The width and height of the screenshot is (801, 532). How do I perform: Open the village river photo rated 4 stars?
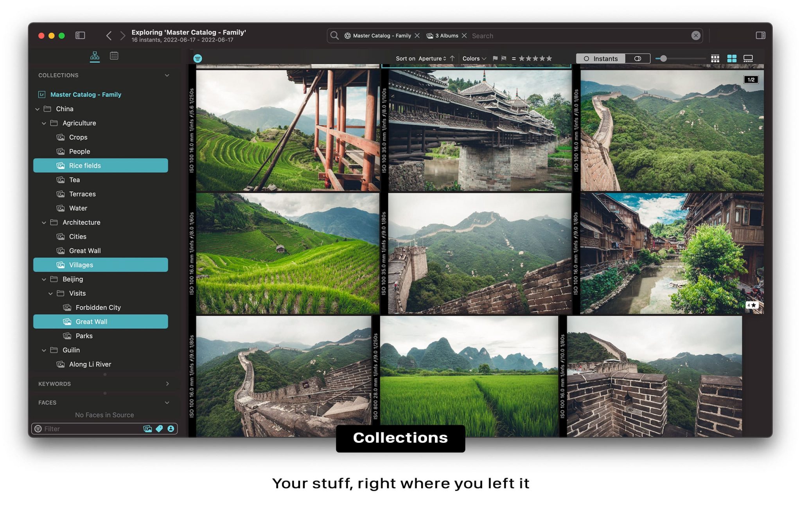pyautogui.click(x=672, y=253)
